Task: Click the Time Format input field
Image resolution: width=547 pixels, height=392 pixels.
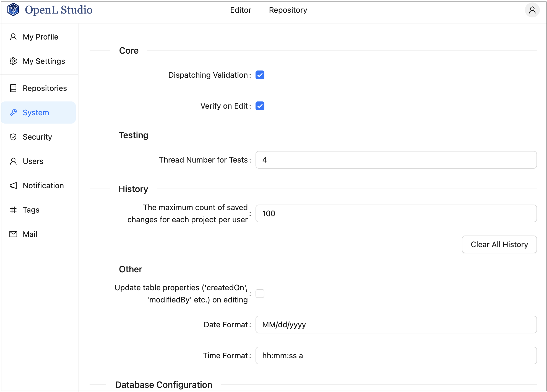Action: pyautogui.click(x=396, y=356)
